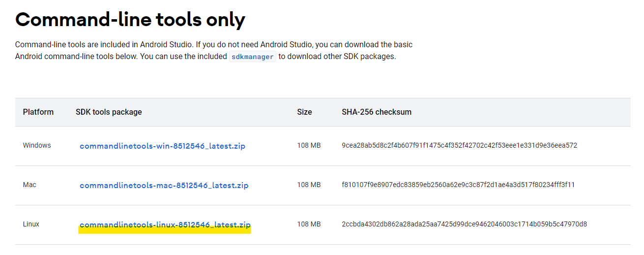Click the Mac platform cell
The image size is (644, 255).
point(29,185)
